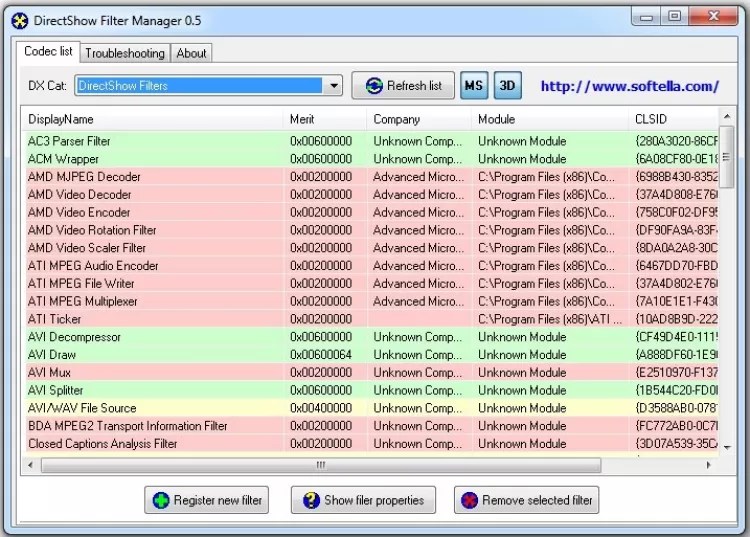This screenshot has height=537, width=750.
Task: Select the AVI Mux row
Action: click(370, 372)
